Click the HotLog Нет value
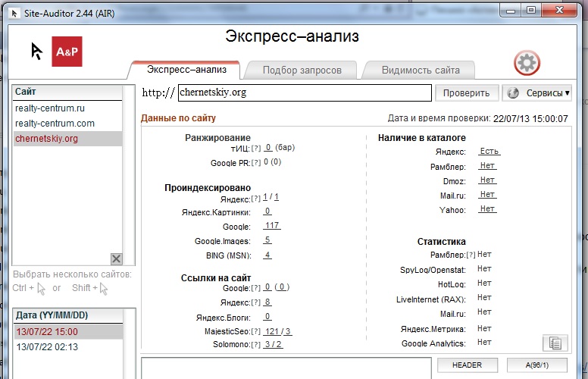Screen dimensions: 588x379 pyautogui.click(x=484, y=283)
